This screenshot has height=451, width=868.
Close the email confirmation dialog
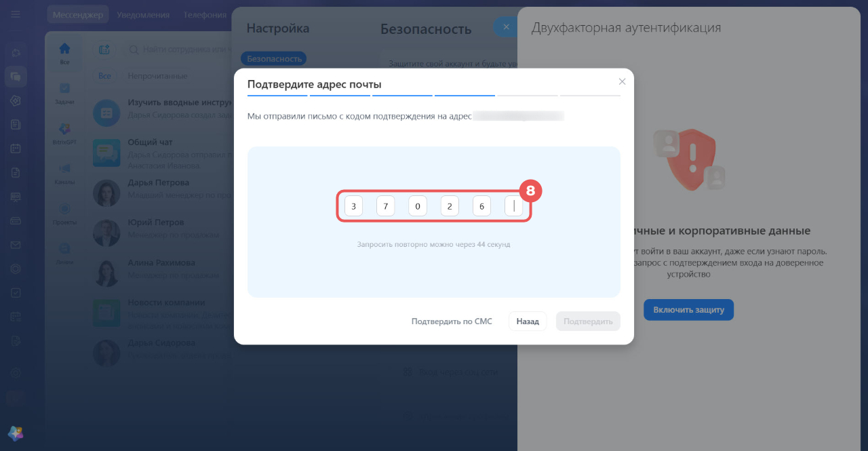click(x=622, y=81)
